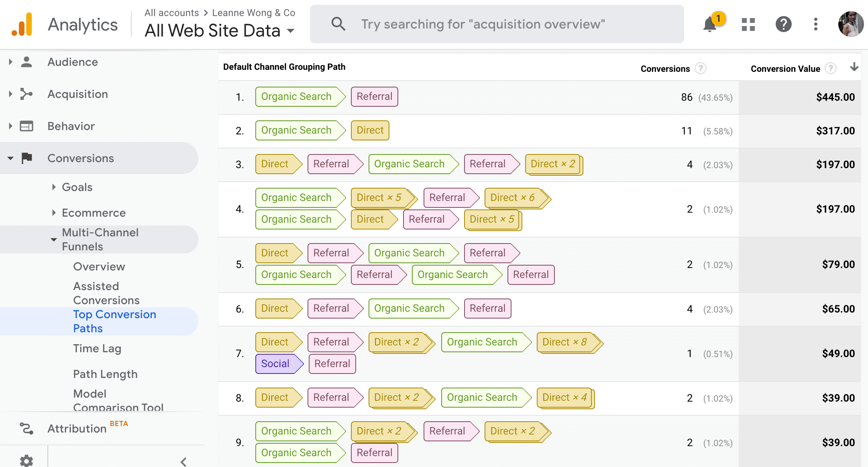The height and width of the screenshot is (467, 868).
Task: Collapse the sidebar with the chevron arrow
Action: coord(183,462)
